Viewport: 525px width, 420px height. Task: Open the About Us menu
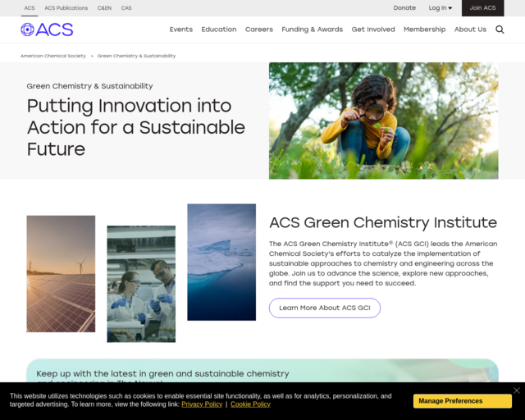pos(470,30)
